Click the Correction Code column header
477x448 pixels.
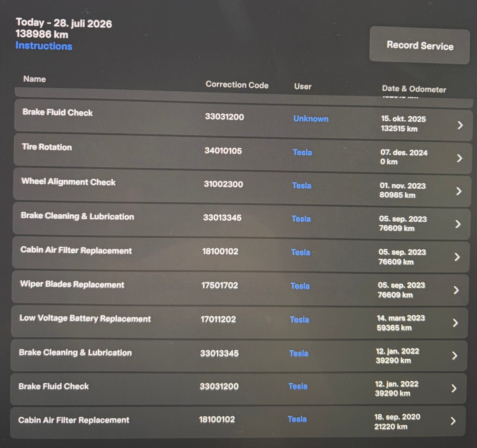pyautogui.click(x=237, y=85)
